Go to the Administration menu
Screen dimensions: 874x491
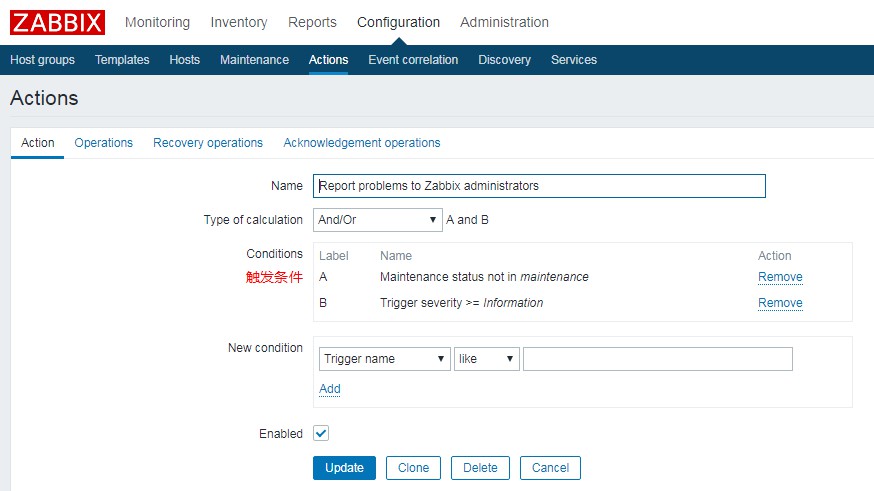coord(504,22)
